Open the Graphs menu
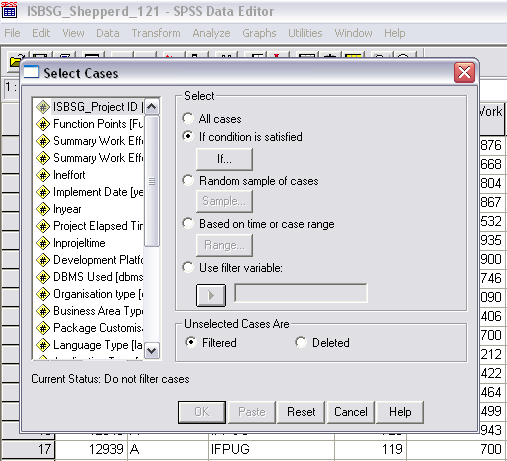 click(259, 33)
